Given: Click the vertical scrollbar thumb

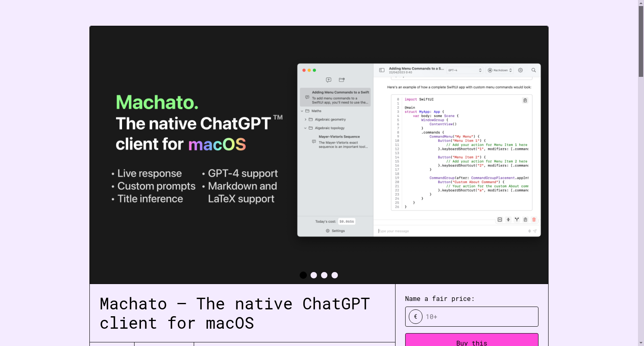Looking at the screenshot, I should click(641, 41).
